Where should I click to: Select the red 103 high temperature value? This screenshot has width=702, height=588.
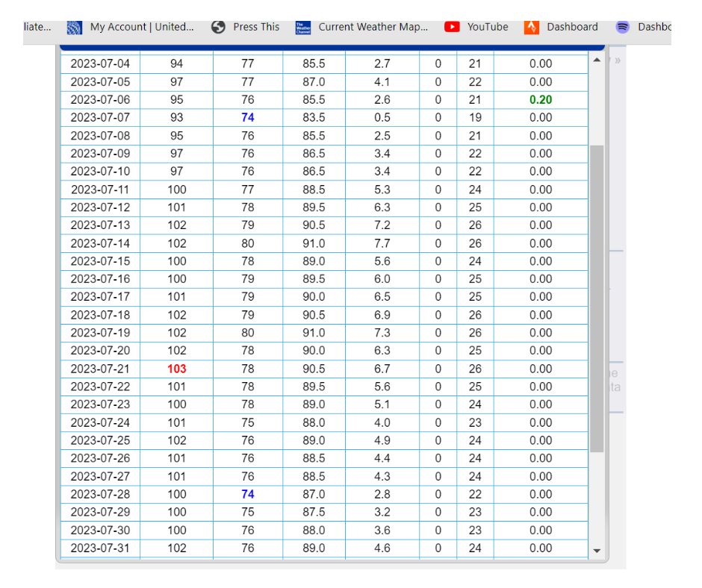pos(177,369)
